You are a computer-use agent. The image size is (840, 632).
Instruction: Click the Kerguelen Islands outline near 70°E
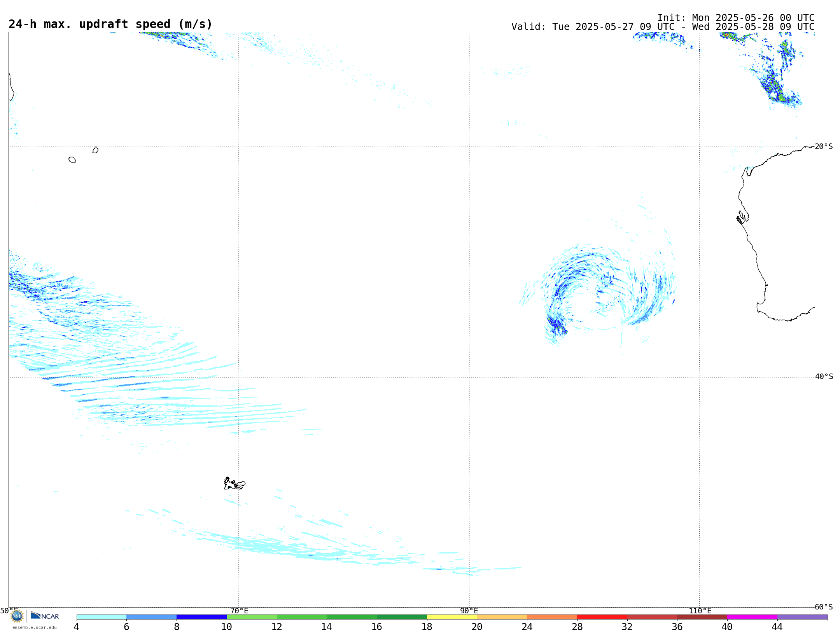click(x=234, y=484)
